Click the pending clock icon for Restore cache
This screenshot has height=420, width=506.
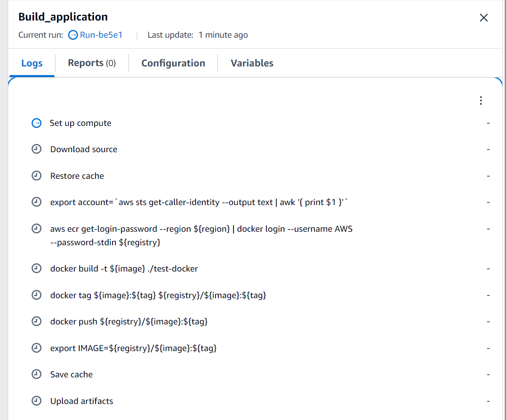coord(37,176)
